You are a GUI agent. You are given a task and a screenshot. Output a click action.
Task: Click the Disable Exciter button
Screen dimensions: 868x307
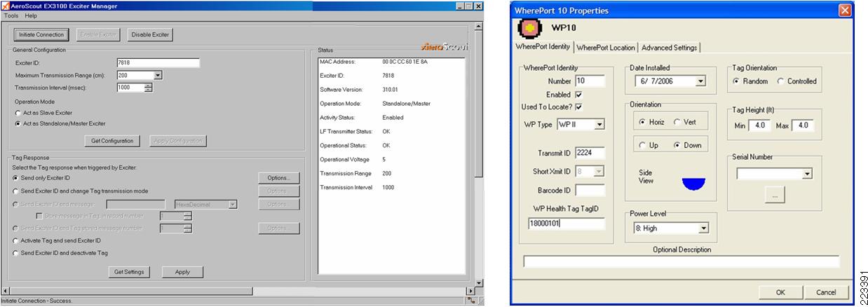coord(150,34)
